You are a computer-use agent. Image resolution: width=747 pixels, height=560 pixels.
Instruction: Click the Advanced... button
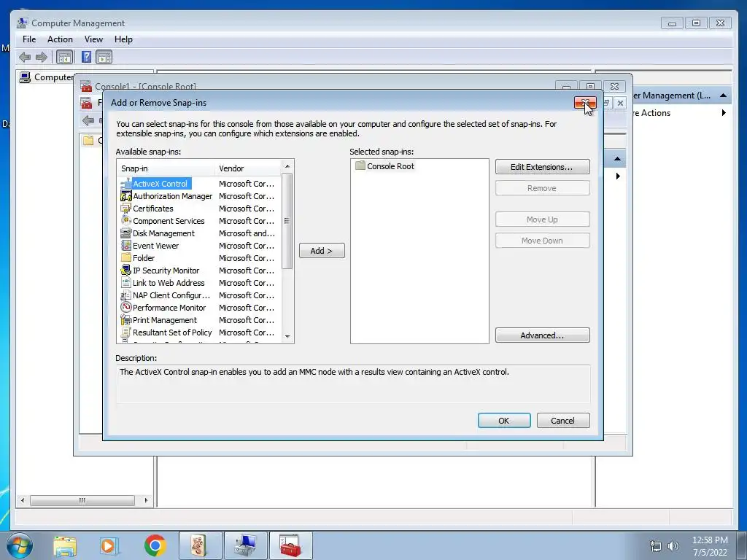[x=542, y=335]
